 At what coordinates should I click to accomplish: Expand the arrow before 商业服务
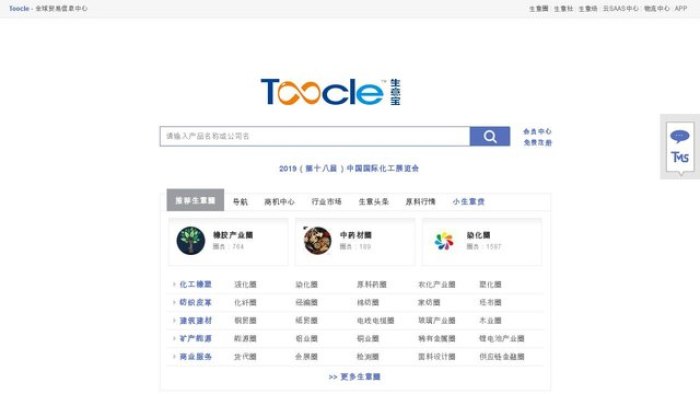pos(174,357)
